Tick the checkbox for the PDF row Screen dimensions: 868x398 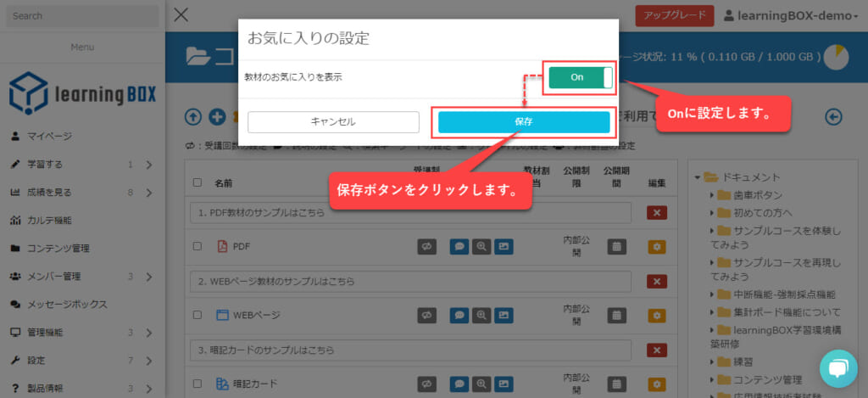(198, 247)
